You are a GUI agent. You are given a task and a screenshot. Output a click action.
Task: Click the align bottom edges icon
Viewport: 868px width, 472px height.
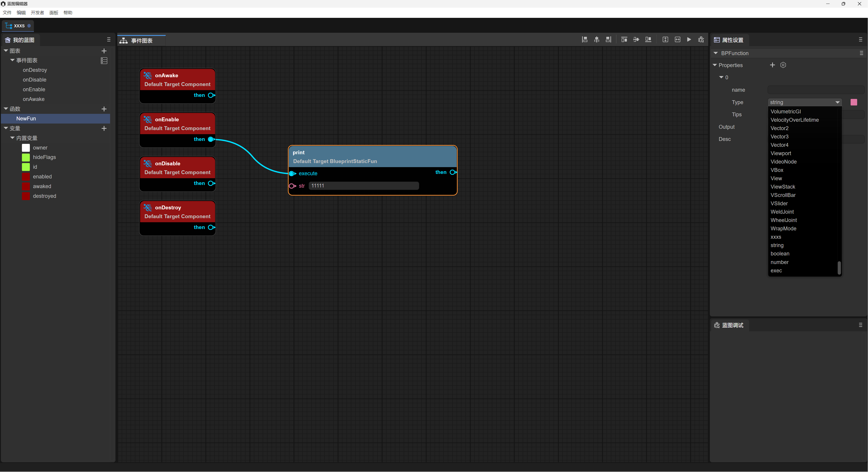coord(648,40)
